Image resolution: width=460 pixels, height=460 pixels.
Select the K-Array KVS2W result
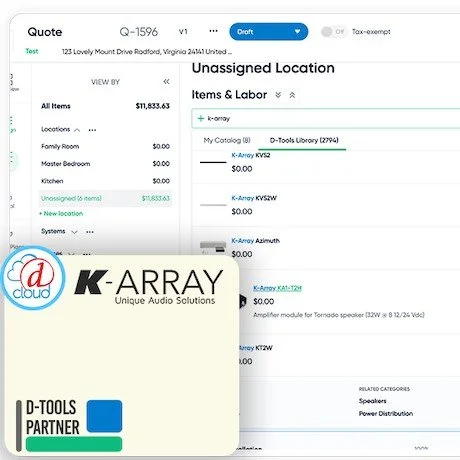point(254,198)
